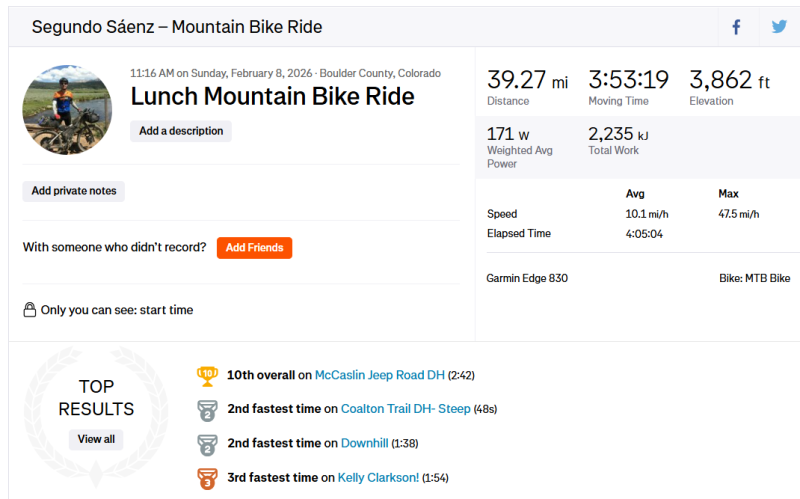Click the 39.27 mi Distance stat

point(526,80)
